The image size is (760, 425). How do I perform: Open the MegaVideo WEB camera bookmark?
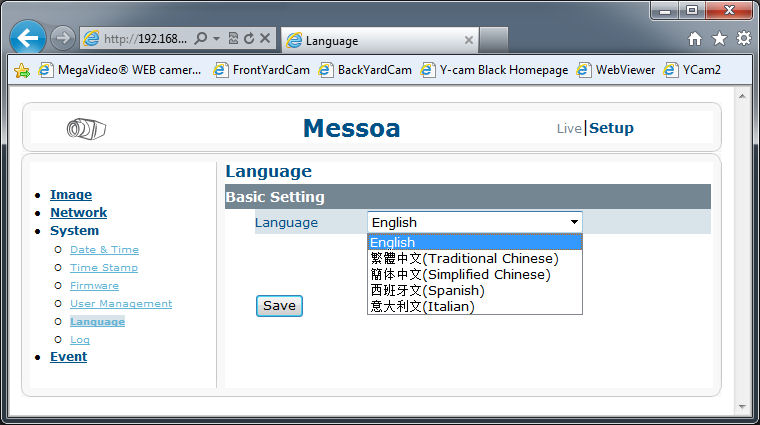(120, 70)
